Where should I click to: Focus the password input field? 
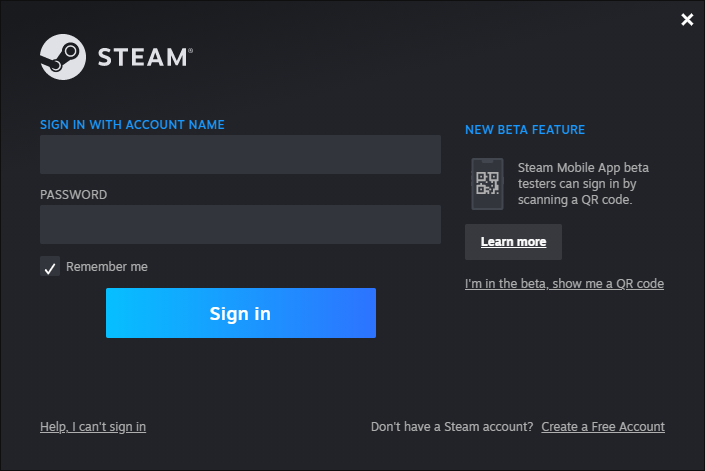click(240, 224)
